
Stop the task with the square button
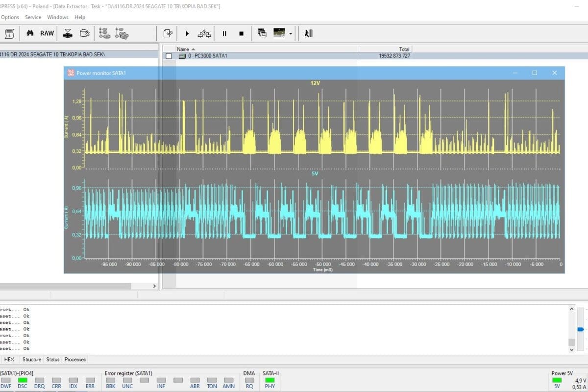[241, 33]
